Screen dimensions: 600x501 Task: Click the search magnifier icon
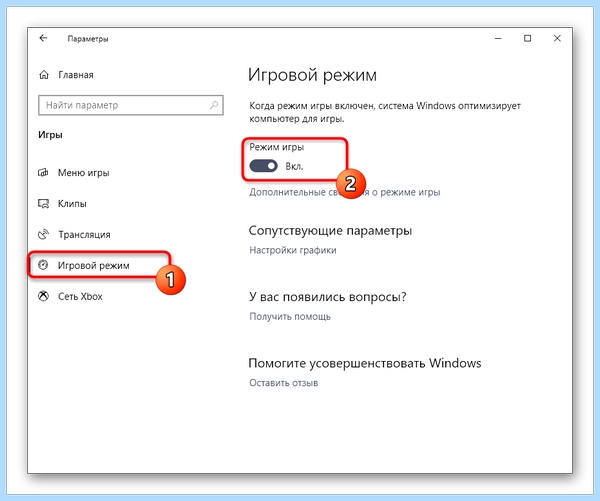tap(214, 105)
